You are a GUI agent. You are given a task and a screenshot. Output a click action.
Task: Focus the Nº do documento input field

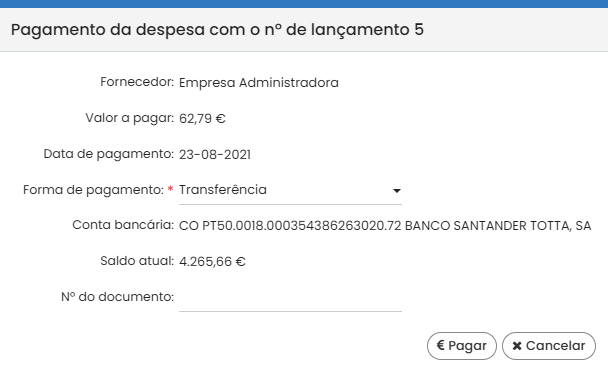[290, 297]
